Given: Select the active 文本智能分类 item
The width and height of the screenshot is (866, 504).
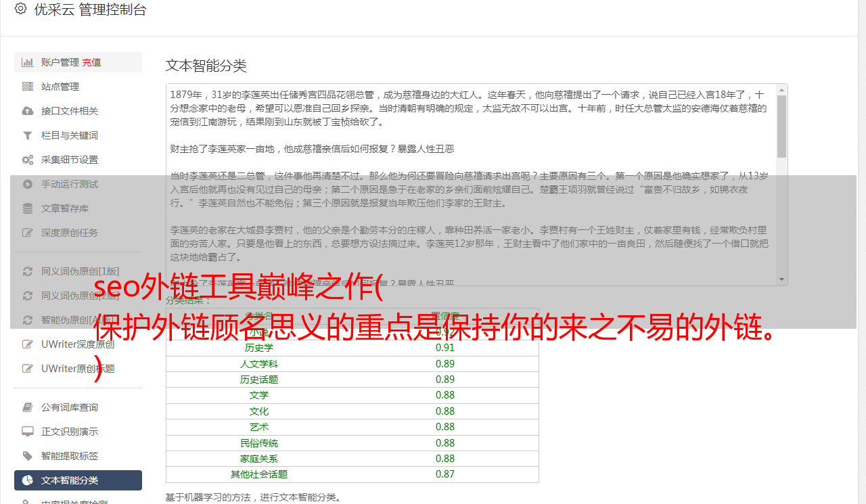Looking at the screenshot, I should (78, 480).
